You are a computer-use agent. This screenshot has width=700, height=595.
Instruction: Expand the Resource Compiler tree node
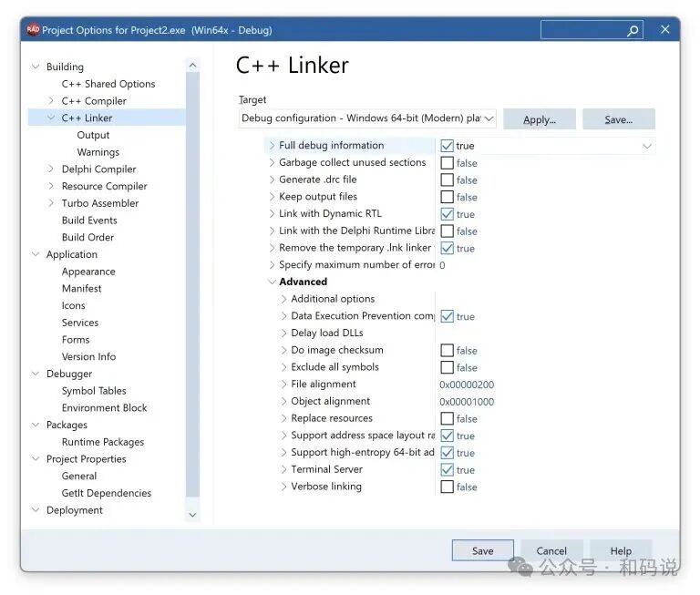coord(51,186)
